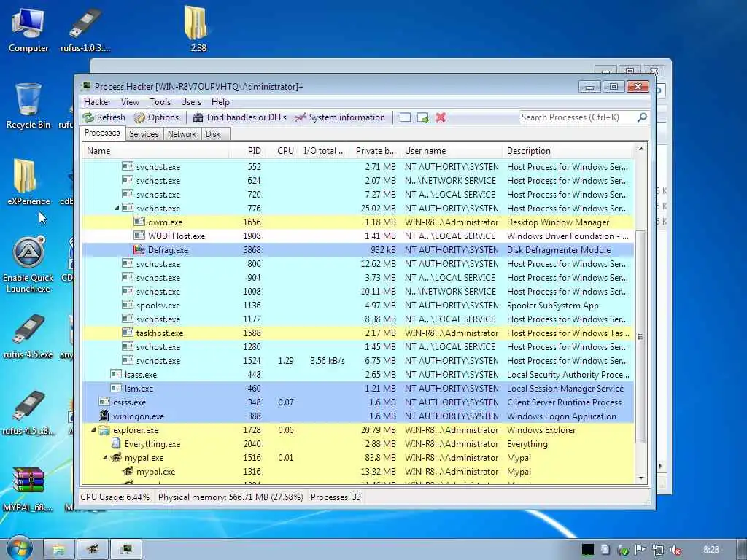Open Options from the toolbar
This screenshot has height=560, width=747.
coord(156,117)
